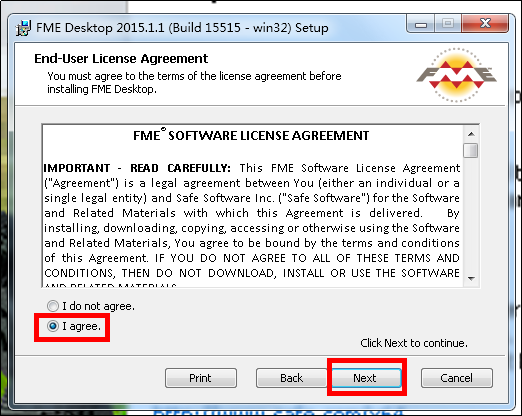Click the installer icon in title bar
Screen dimensions: 522x416
(x=23, y=28)
